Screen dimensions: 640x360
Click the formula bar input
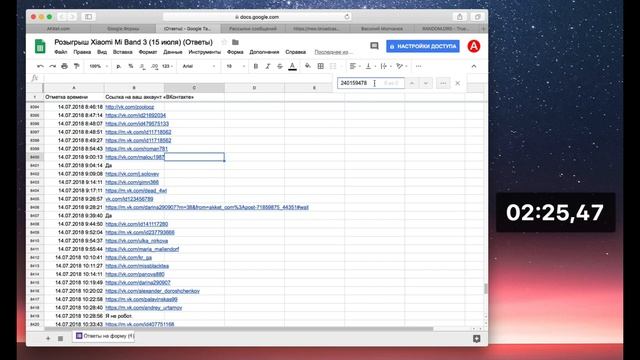point(188,78)
